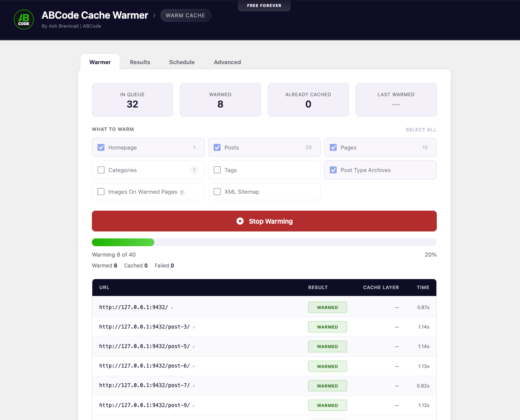Image resolution: width=520 pixels, height=420 pixels.
Task: Open the post-7 URL link
Action: tap(145, 385)
